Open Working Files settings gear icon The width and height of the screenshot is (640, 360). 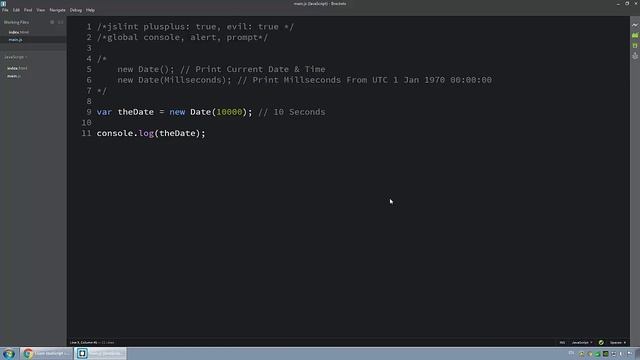coord(52,22)
